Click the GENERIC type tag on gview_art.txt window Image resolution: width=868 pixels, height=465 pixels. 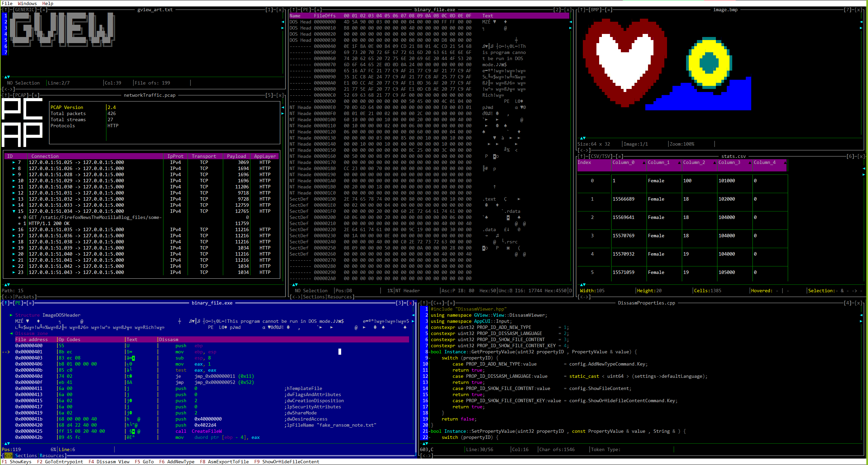click(24, 10)
